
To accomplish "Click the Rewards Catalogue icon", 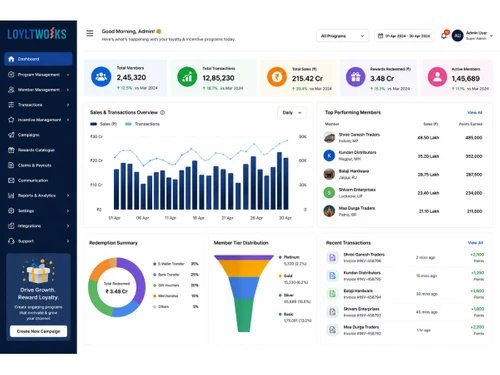I will coord(11,150).
